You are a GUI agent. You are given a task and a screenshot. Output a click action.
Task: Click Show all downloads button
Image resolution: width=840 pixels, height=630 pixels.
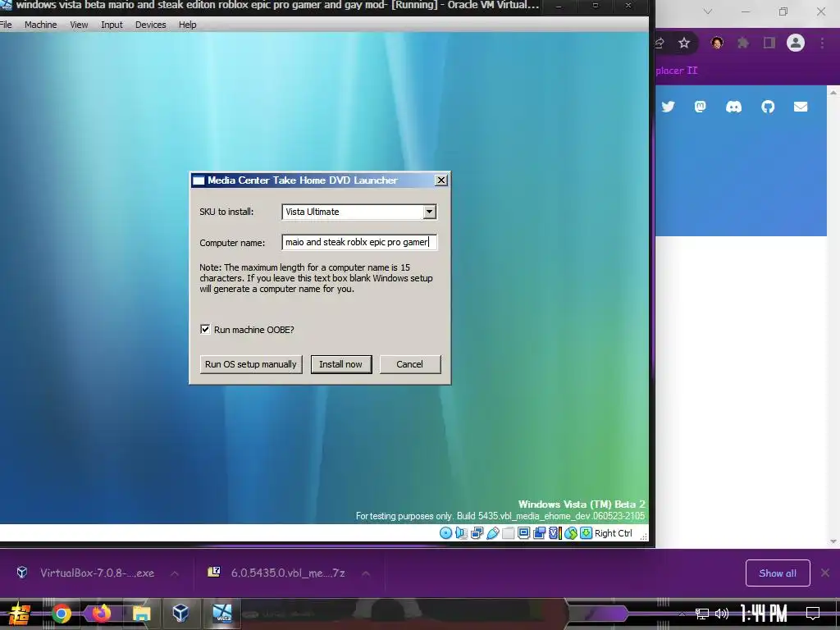pyautogui.click(x=778, y=573)
